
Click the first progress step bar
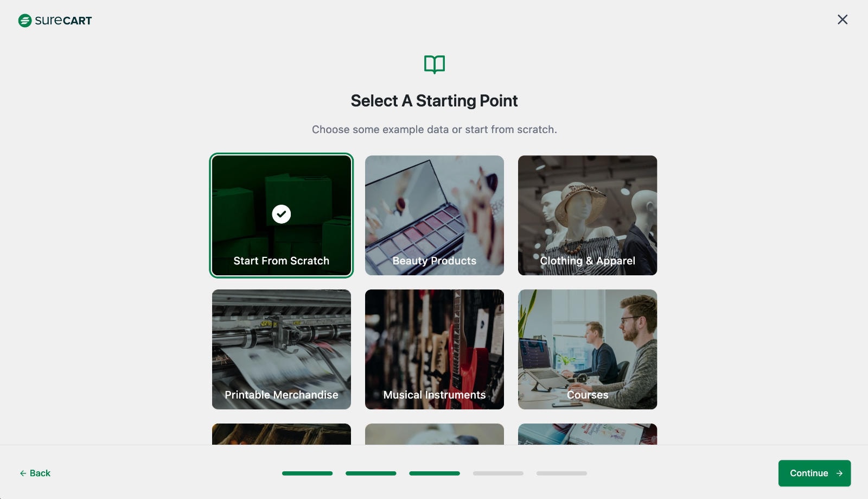pos(307,473)
